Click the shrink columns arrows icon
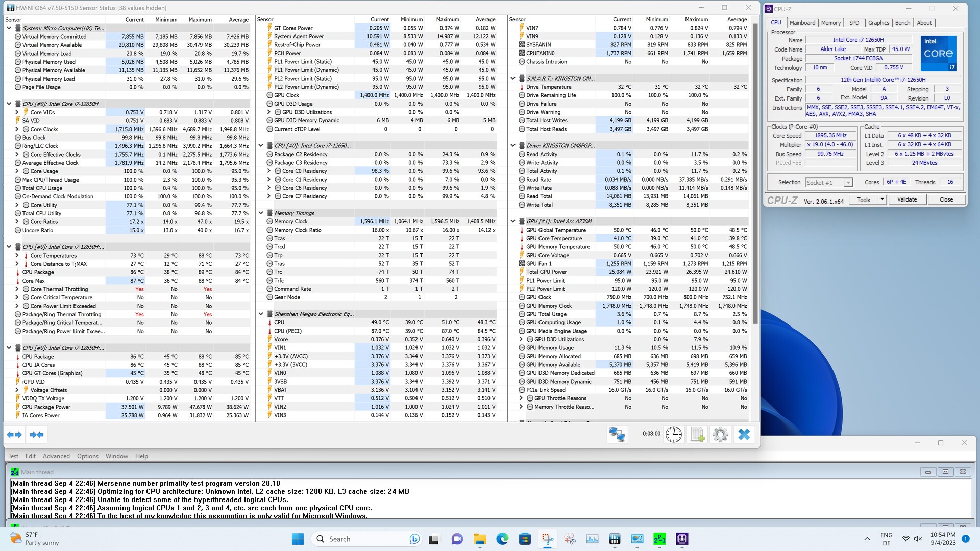Image resolution: width=980 pixels, height=551 pixels. [x=37, y=435]
